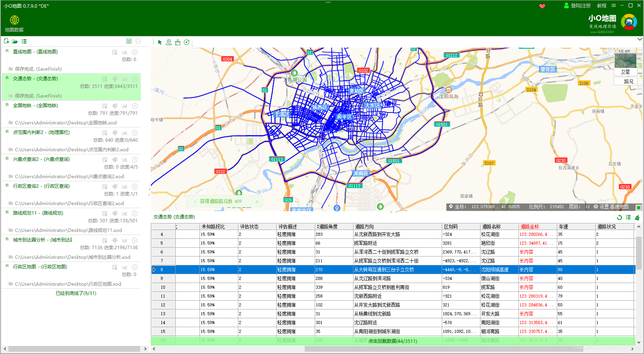Viewport: 644px width, 354px height.
Task: Click 点击加载数据(44/3511) load bar
Action: coord(393,341)
